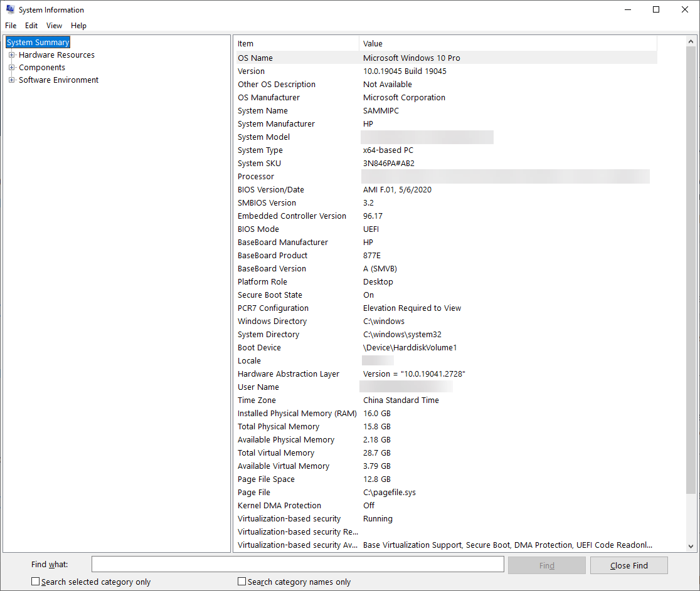The image size is (700, 591).
Task: Click the scroll up arrow of details list
Action: click(691, 41)
